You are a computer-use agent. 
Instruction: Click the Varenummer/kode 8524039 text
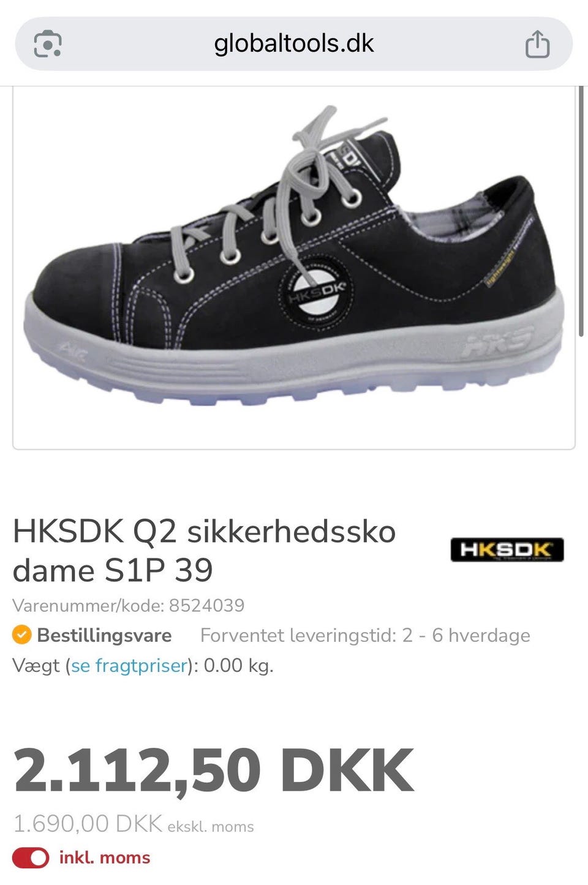point(129,605)
